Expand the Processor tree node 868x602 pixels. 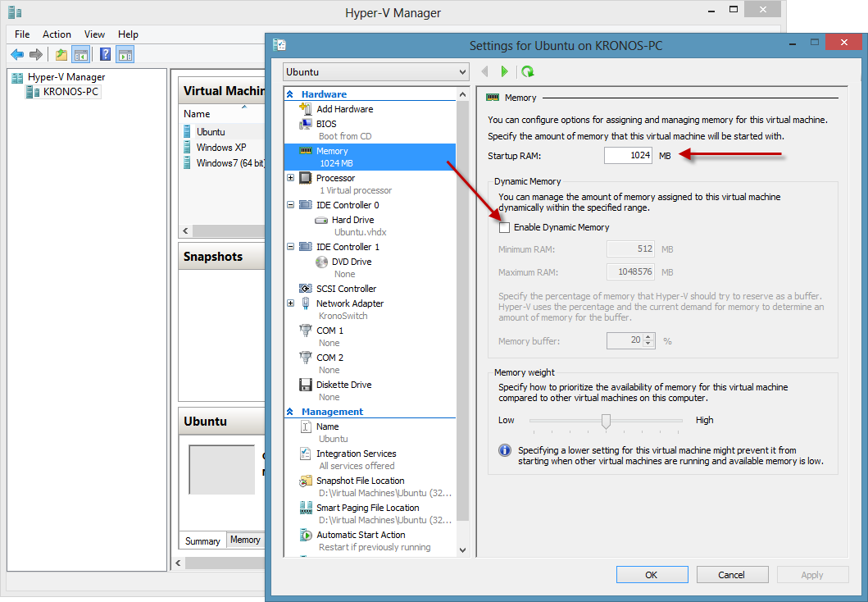click(x=291, y=178)
